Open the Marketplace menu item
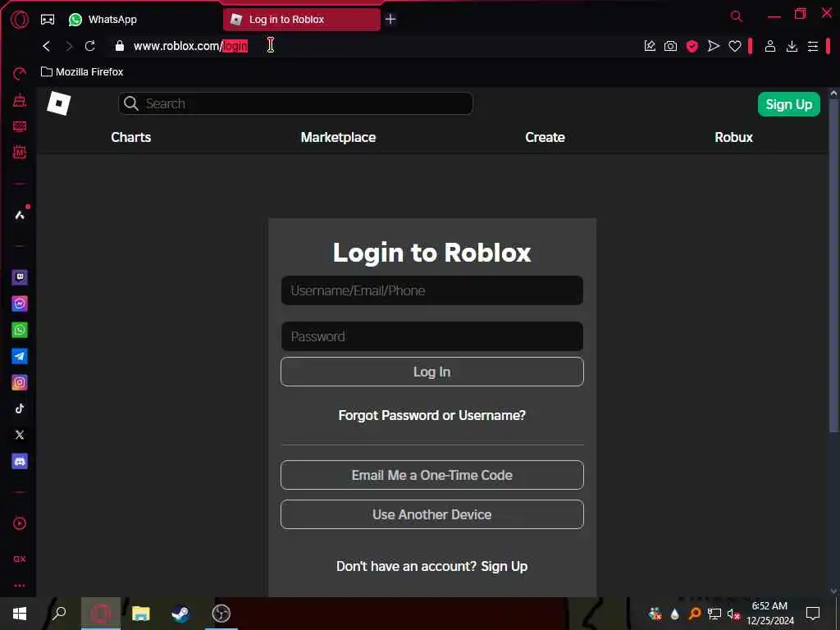 pyautogui.click(x=338, y=137)
